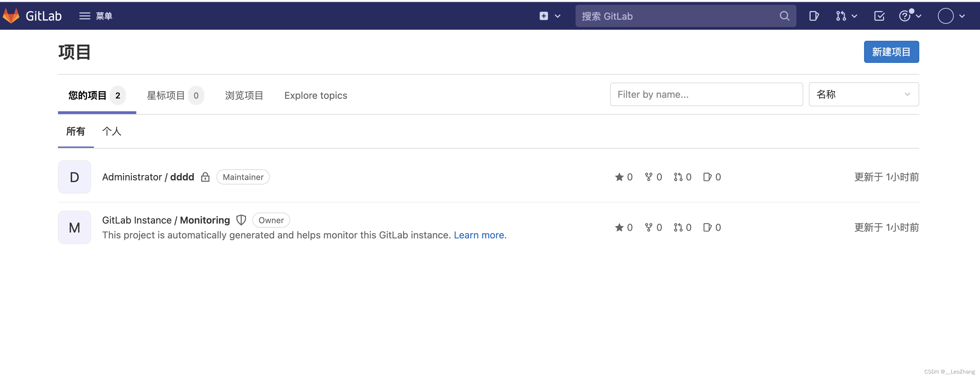Open the To-Do list checkmark icon
Image resolution: width=980 pixels, height=378 pixels.
pyautogui.click(x=879, y=16)
